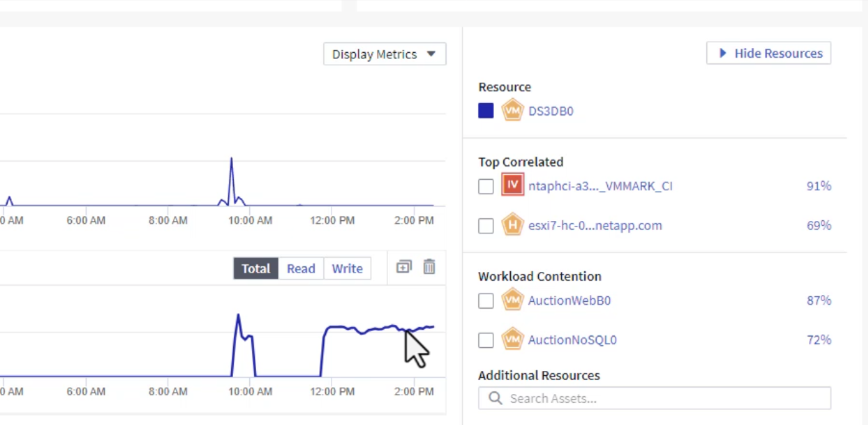Screen dimensions: 868x425
Task: Focus the Search Assets input field
Action: (664, 398)
